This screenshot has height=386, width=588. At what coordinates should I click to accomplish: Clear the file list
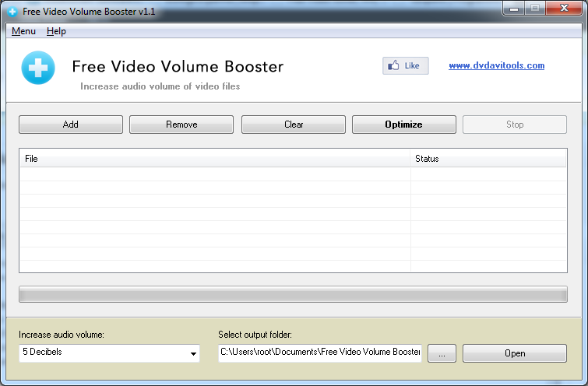(x=293, y=125)
